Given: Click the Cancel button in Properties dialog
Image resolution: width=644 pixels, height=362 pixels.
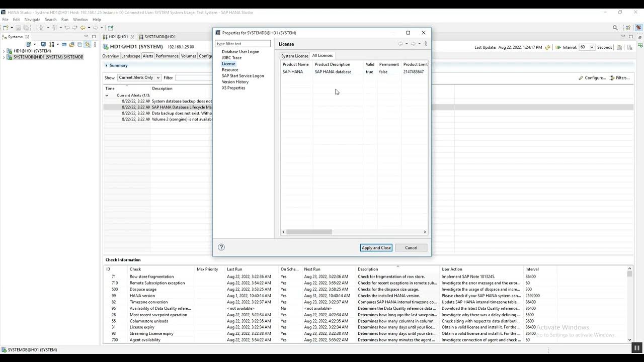Looking at the screenshot, I should [x=411, y=247].
